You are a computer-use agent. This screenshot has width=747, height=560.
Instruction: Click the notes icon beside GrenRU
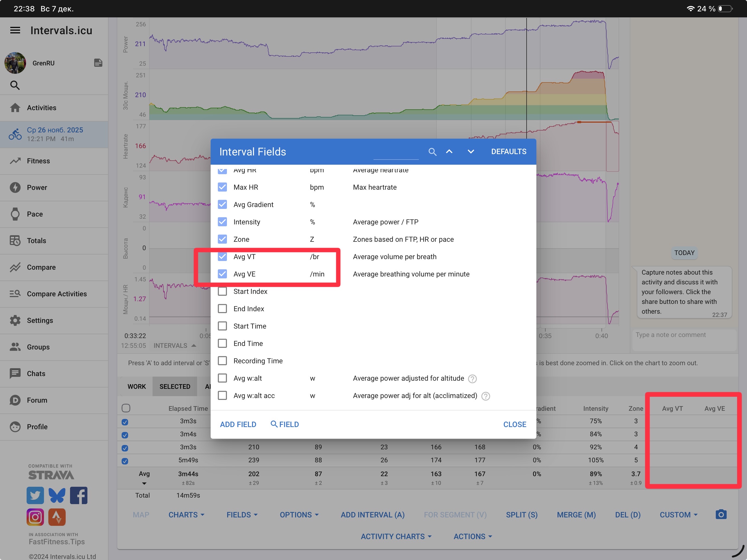pyautogui.click(x=98, y=63)
